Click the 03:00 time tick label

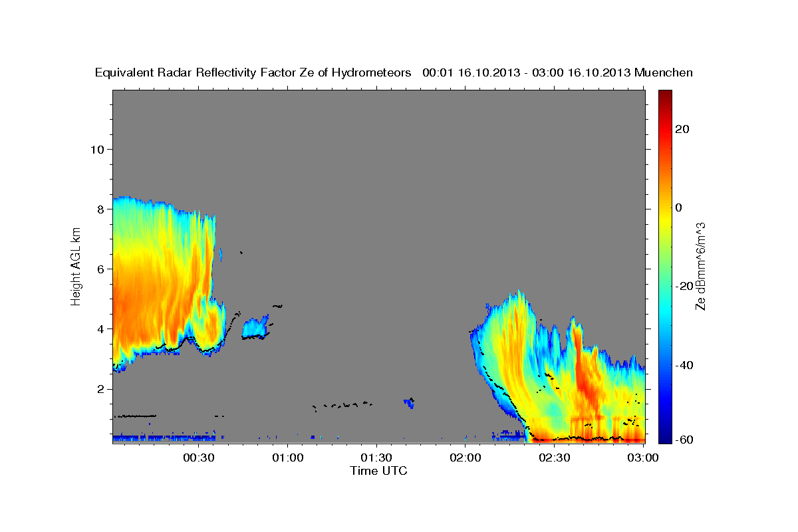(644, 458)
